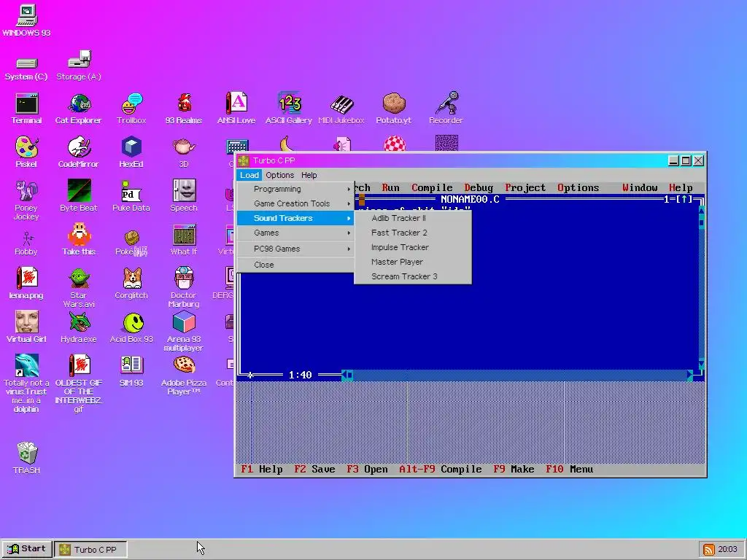
Task: Choose Master Player in the submenu
Action: [413, 262]
